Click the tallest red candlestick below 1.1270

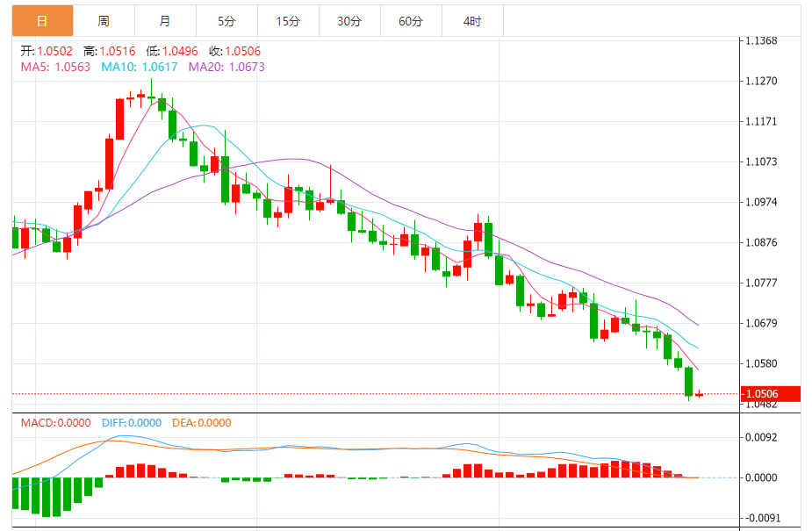(x=109, y=162)
